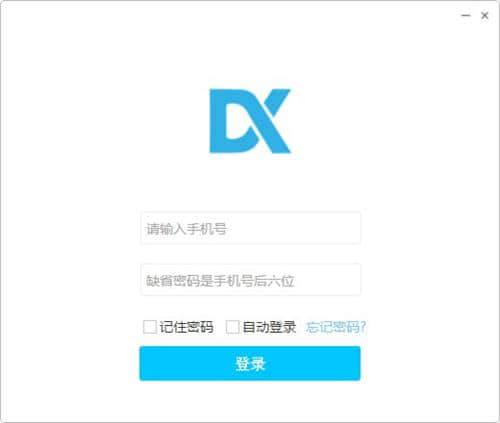
Task: Open the 忘记密码? link
Action: [x=336, y=327]
